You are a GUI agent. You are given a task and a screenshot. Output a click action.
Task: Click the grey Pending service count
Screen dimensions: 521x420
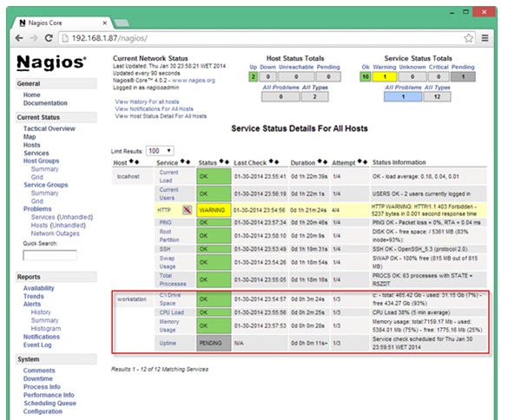(463, 76)
